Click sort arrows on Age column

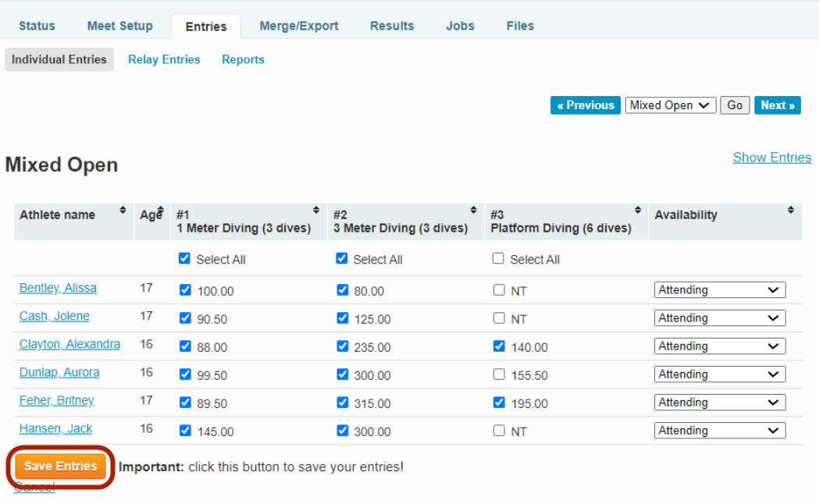161,211
